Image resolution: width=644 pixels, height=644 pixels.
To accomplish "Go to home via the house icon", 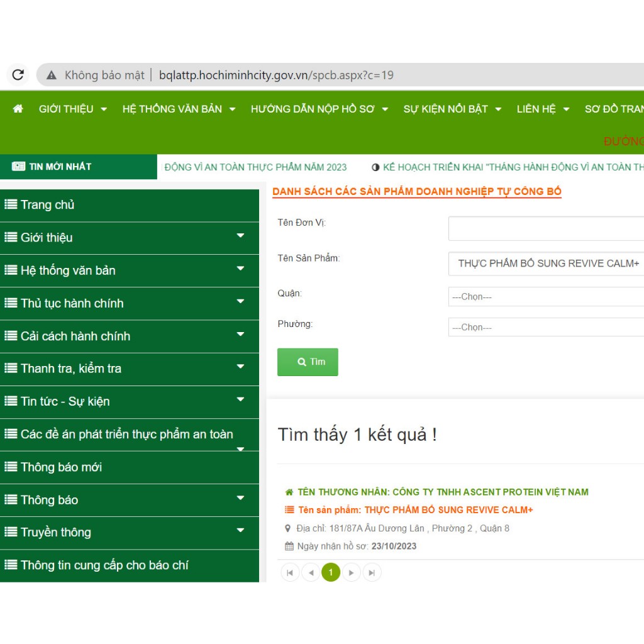I will coord(18,109).
